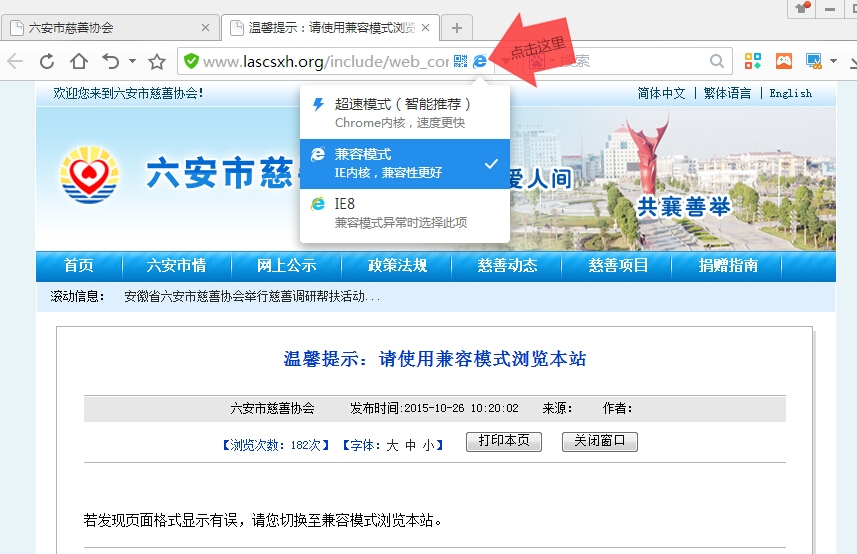Expand the dropdown next to undo arrow

tap(132, 62)
